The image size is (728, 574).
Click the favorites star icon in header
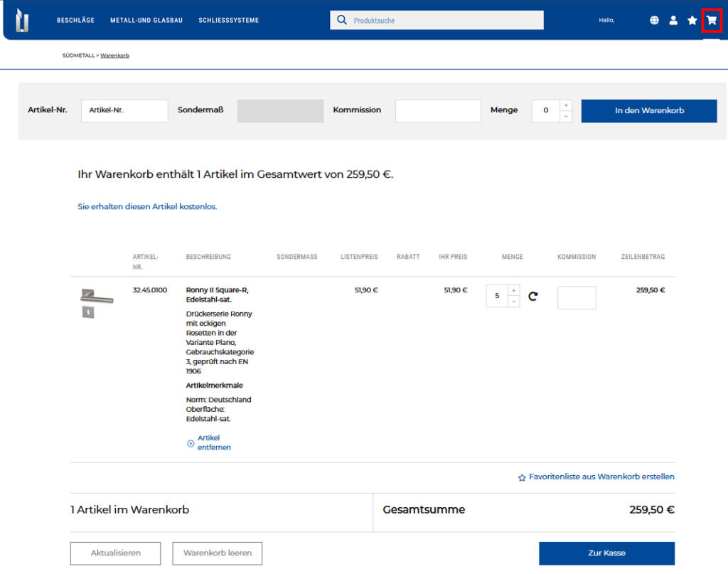coord(692,21)
